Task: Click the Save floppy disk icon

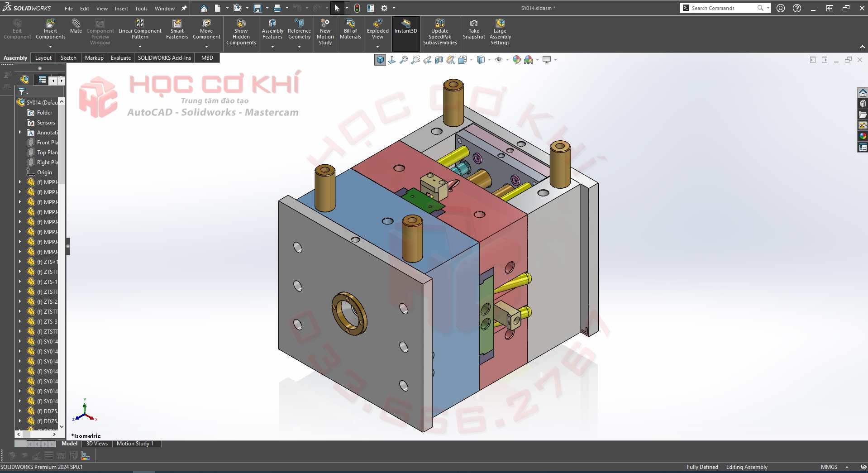Action: pyautogui.click(x=258, y=8)
